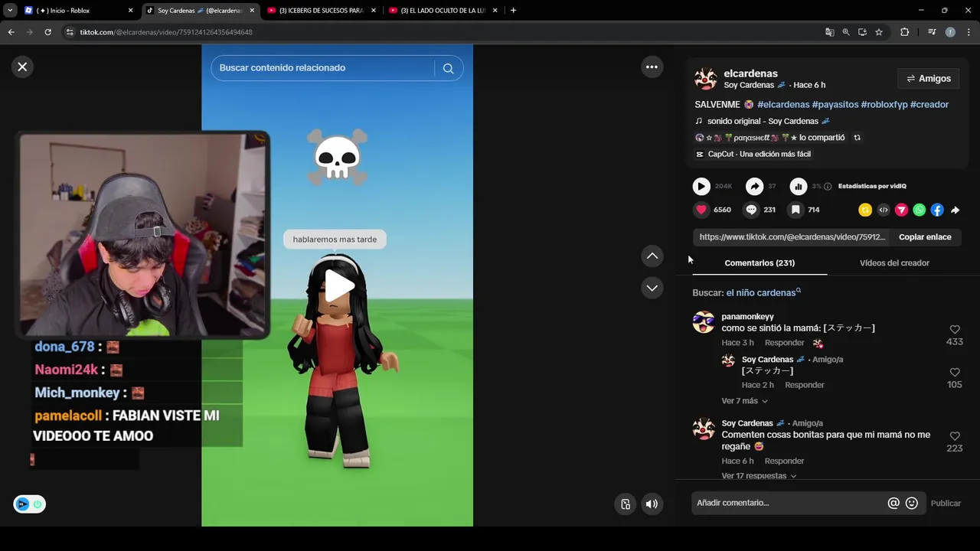Click the Publicar button
This screenshot has height=551, width=980.
pos(946,503)
